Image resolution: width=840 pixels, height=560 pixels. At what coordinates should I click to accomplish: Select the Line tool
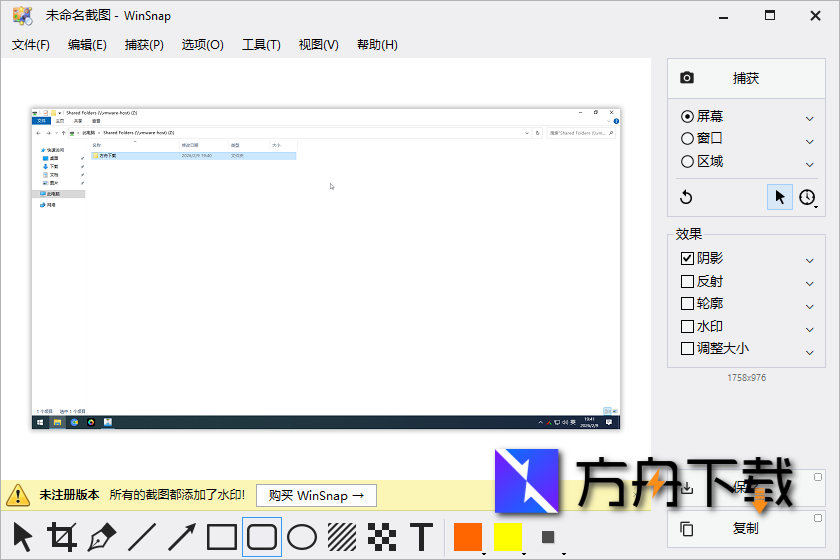pos(142,537)
